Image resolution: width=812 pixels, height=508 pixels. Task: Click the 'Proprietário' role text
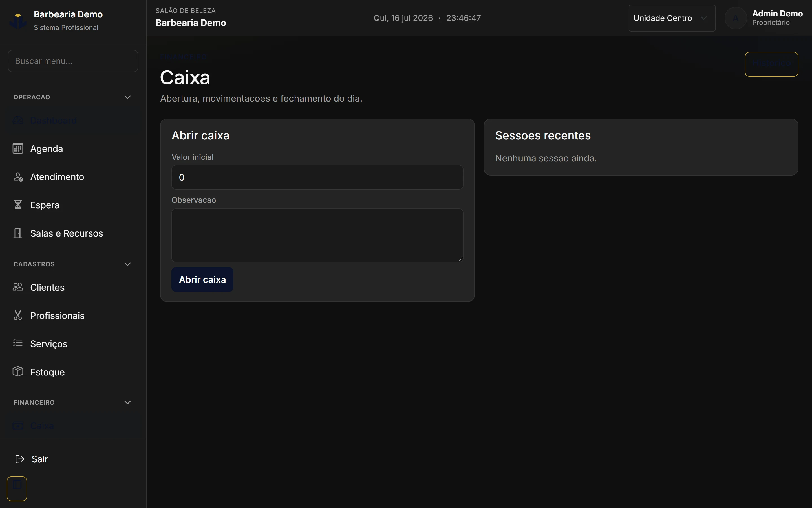[771, 23]
